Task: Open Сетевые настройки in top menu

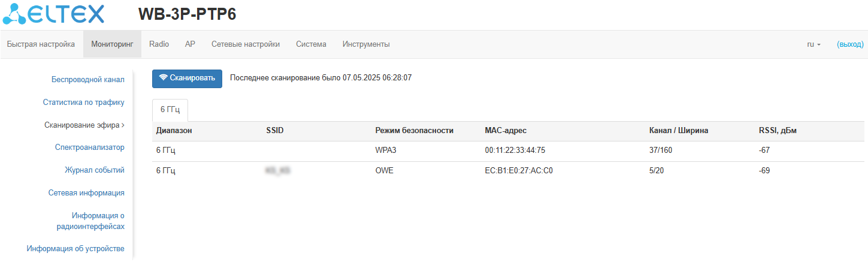Action: pyautogui.click(x=246, y=44)
